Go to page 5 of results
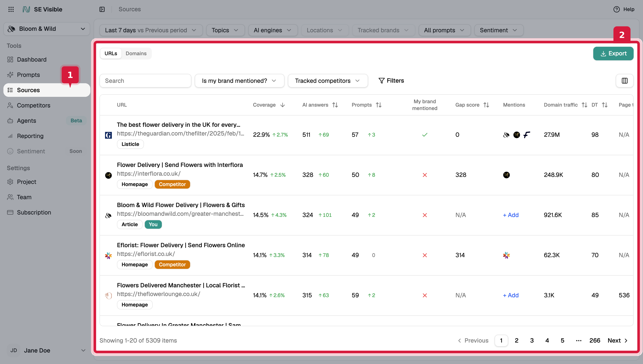The height and width of the screenshot is (364, 643). [x=562, y=340]
